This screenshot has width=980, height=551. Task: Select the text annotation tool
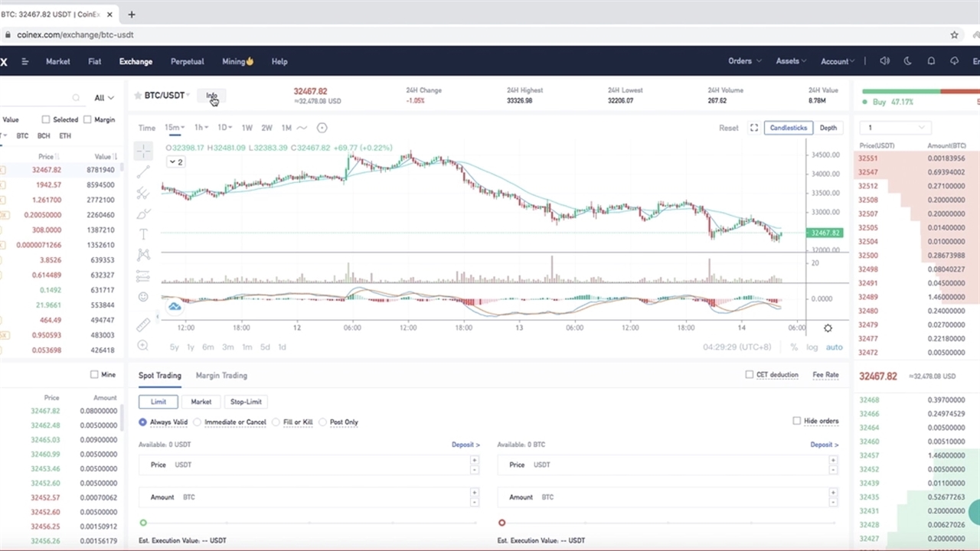click(143, 234)
